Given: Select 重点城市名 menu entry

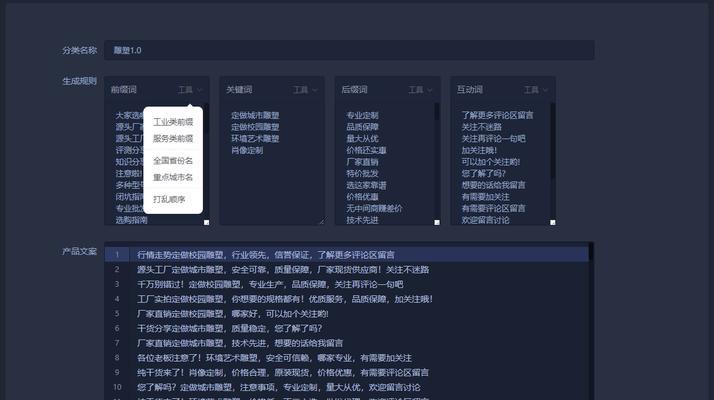Looking at the screenshot, I should coord(173,177).
